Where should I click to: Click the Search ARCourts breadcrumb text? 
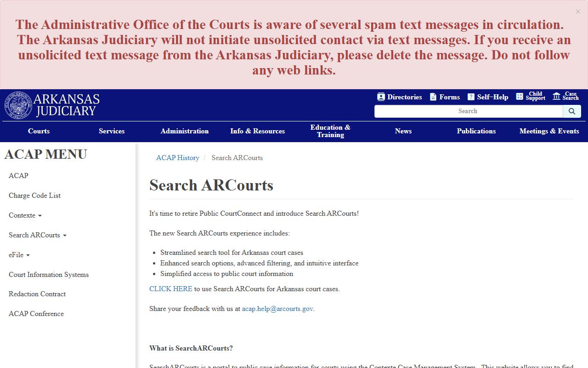(x=237, y=158)
